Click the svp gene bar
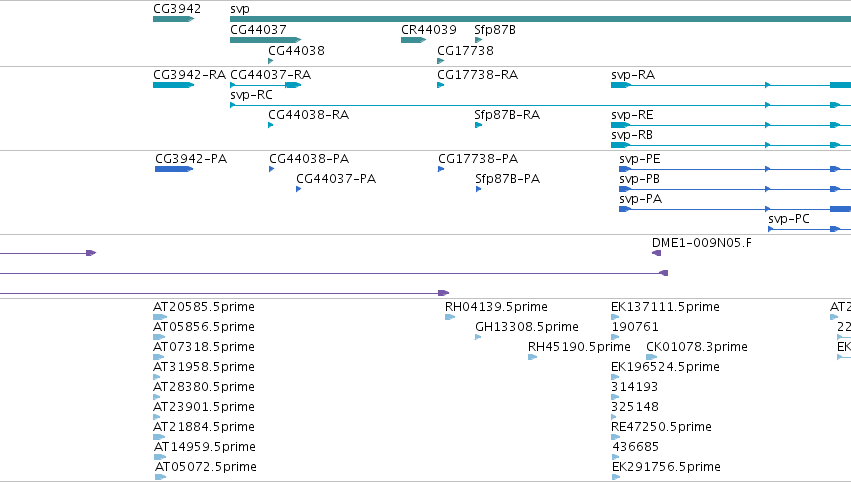Viewport: 851px width, 482px height. (541, 20)
